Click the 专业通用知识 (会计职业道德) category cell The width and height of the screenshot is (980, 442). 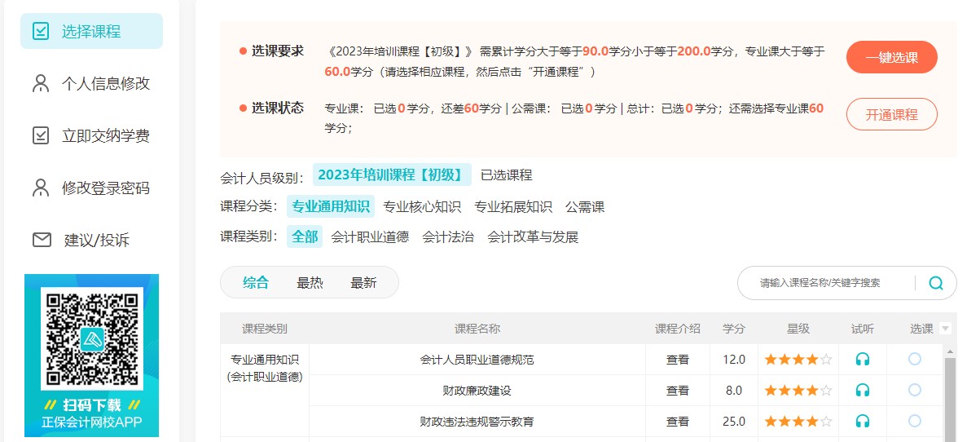pyautogui.click(x=265, y=368)
